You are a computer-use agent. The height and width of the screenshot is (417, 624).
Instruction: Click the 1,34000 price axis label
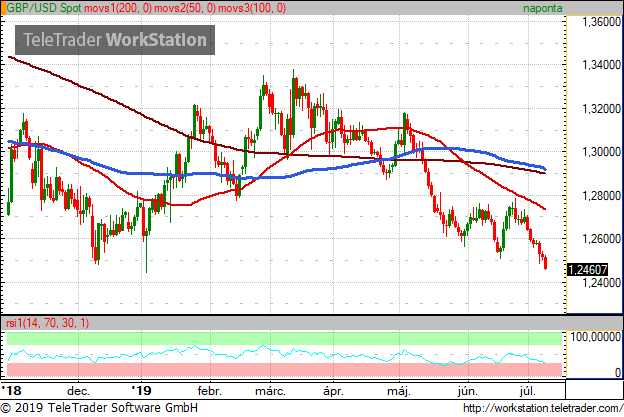[601, 64]
